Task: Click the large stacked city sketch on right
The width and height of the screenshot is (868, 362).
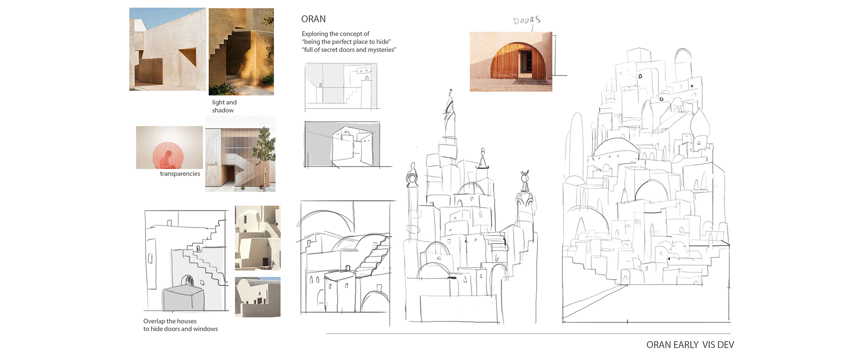Action: (x=646, y=186)
